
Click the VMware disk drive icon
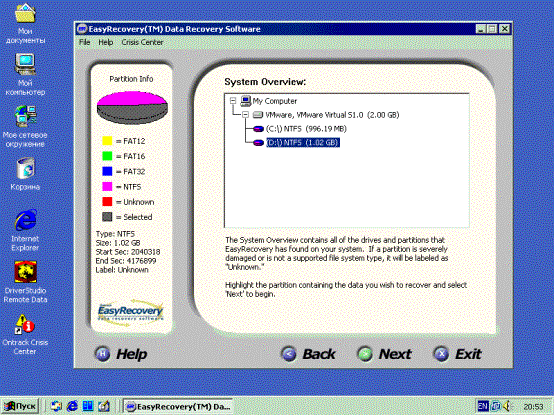pyautogui.click(x=258, y=115)
